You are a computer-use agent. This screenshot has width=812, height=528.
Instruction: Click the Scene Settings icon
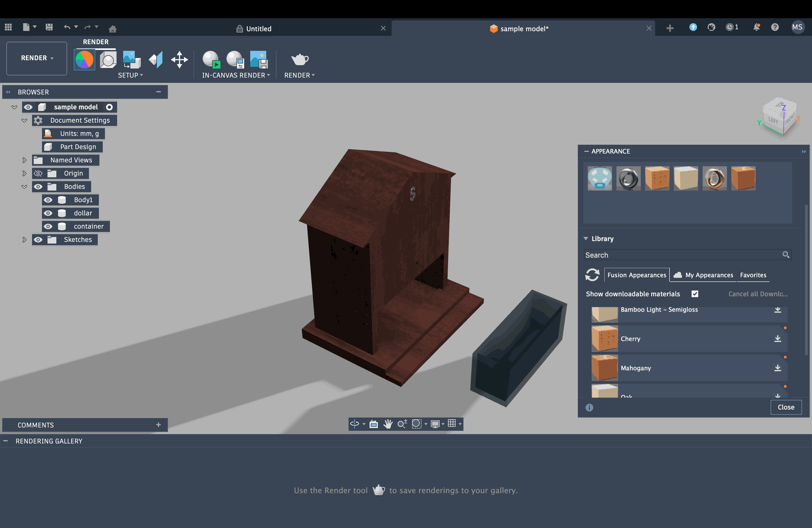(108, 60)
